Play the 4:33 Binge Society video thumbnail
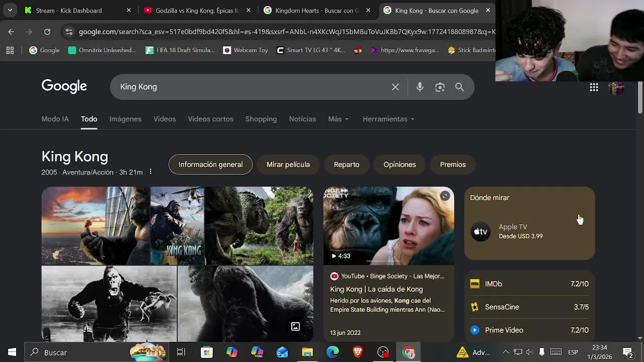Viewport: 644px width, 362px height. (x=388, y=226)
